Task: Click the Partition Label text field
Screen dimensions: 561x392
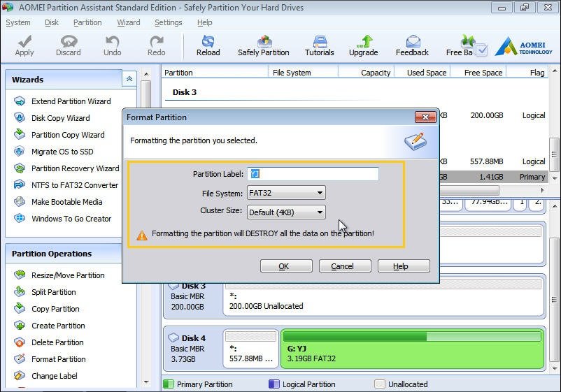Action: [313, 174]
